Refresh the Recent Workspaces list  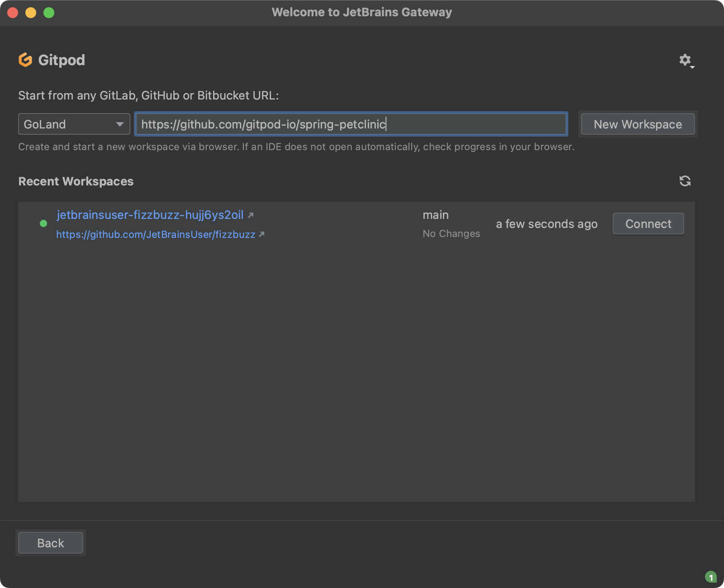coord(685,181)
